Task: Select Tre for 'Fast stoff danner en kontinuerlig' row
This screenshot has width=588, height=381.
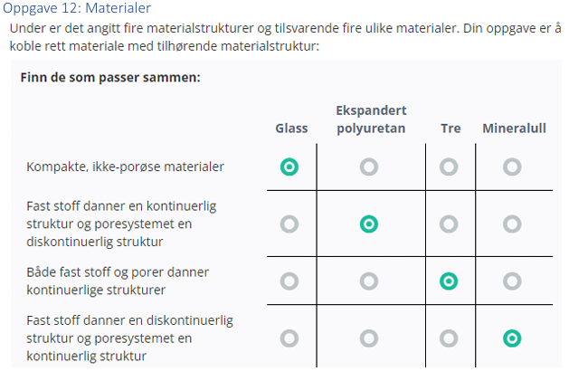Action: [449, 224]
